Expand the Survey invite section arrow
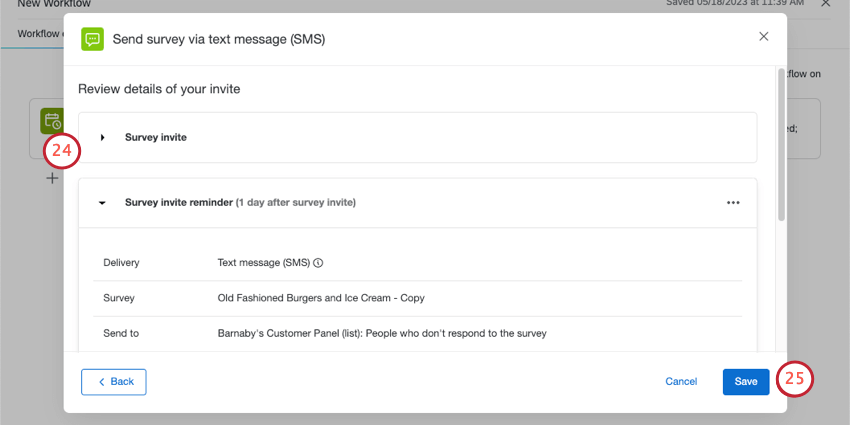Viewport: 850px width, 425px height. click(103, 137)
